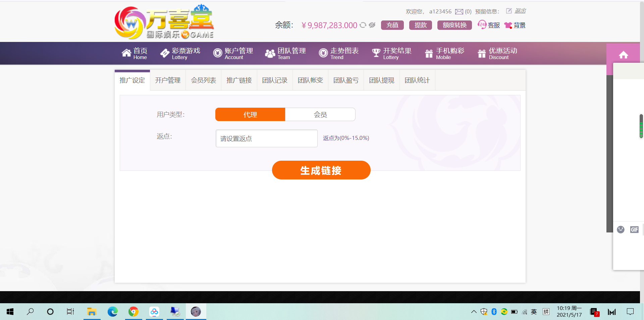Click the 充值 recharge button
The height and width of the screenshot is (320, 644).
pos(392,25)
